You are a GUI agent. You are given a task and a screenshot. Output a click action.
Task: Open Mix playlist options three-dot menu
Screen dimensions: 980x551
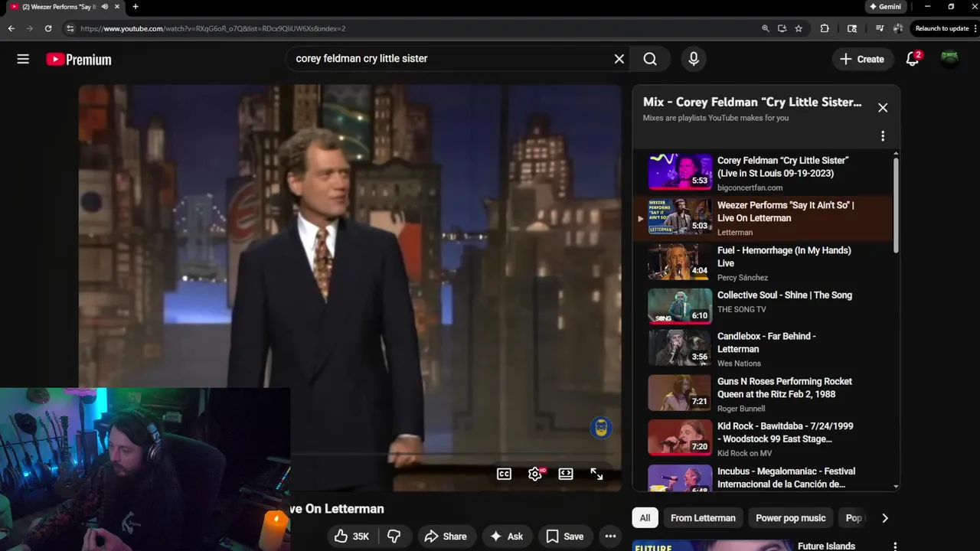pyautogui.click(x=883, y=136)
